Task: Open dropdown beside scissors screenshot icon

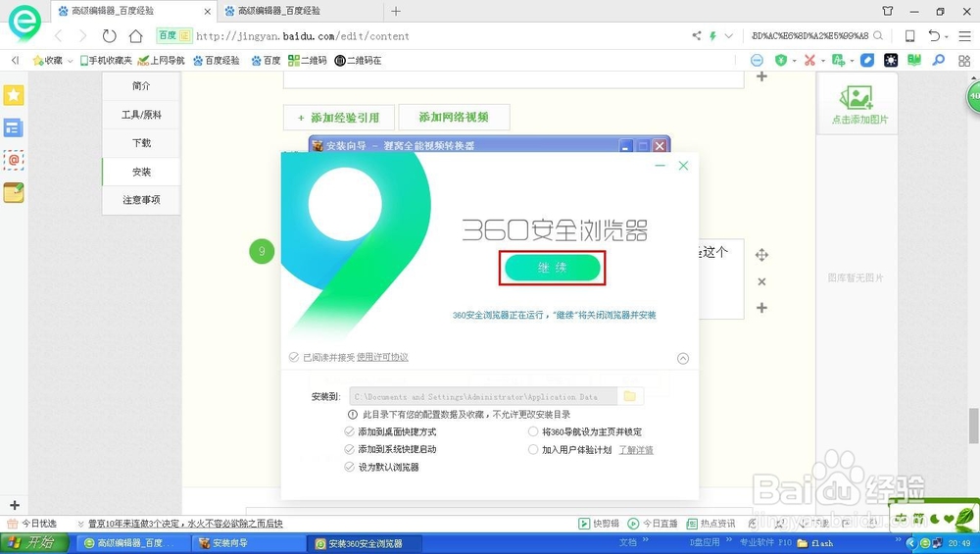Action: click(823, 61)
